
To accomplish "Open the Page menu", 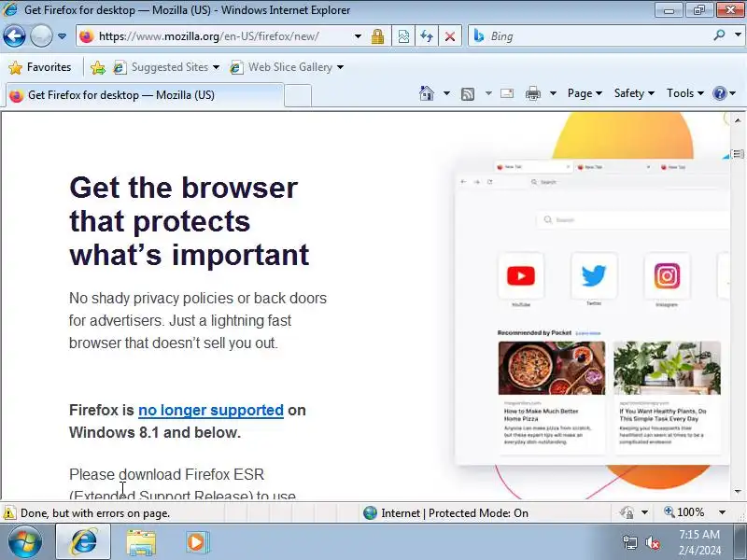I will 585,93.
